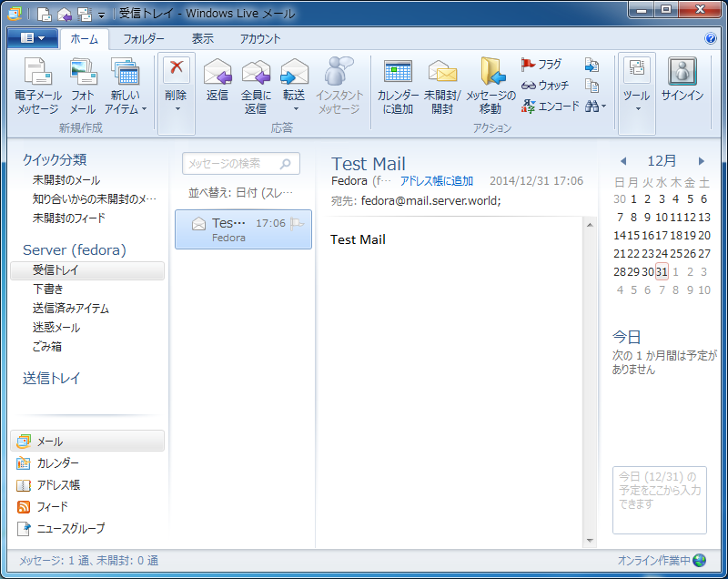Switch to the ホーム tab
The image size is (728, 579).
[84, 39]
